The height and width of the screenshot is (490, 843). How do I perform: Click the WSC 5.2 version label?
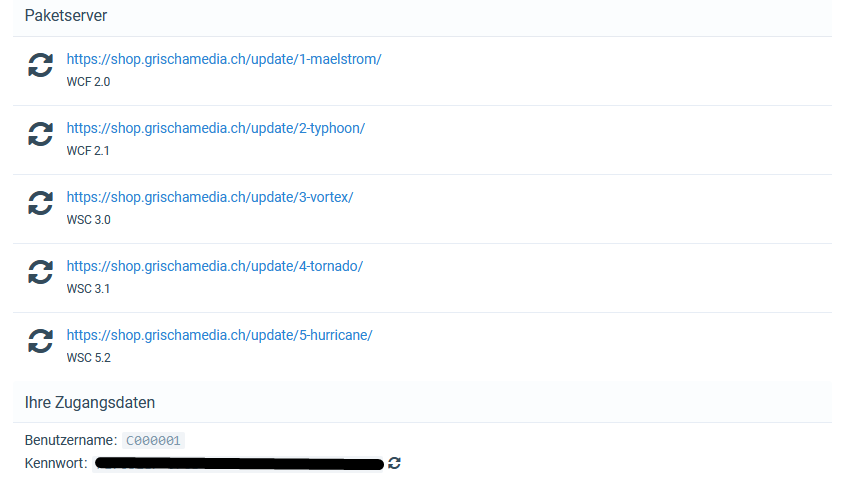point(88,357)
